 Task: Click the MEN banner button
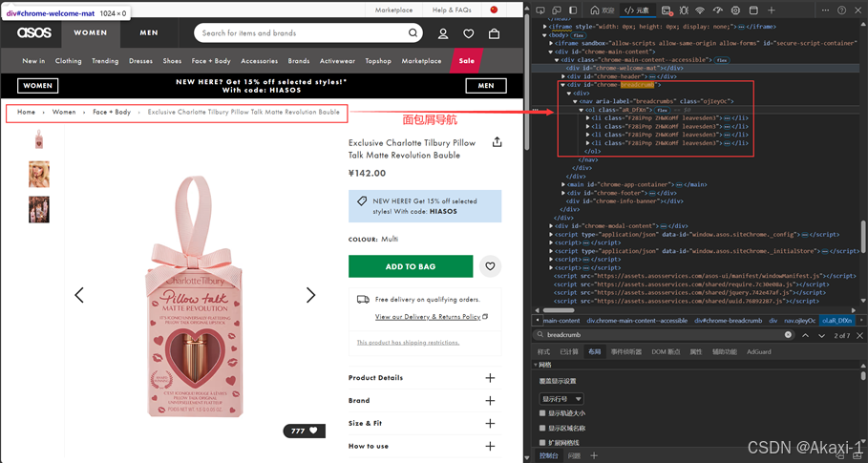point(485,86)
